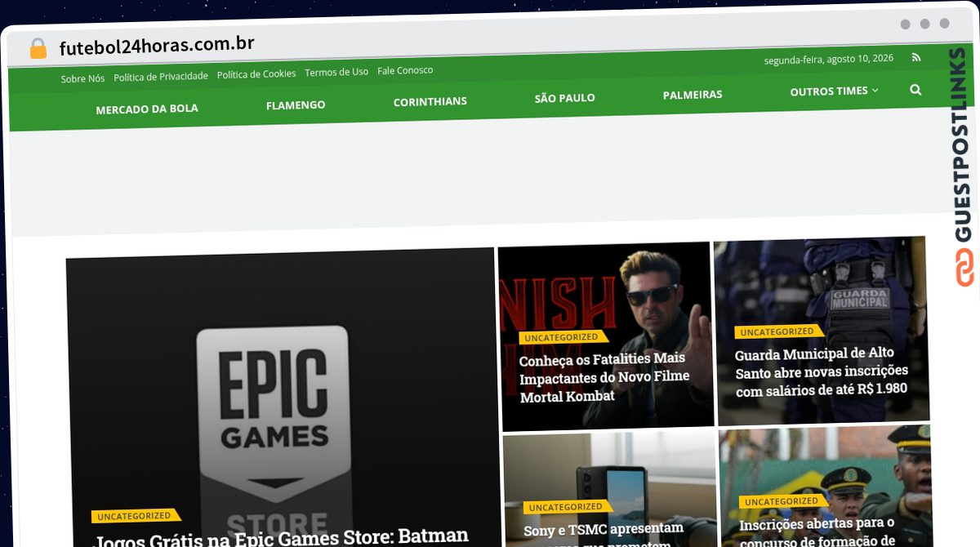Click the segunda-feira, agosto 10, 2026 date

pos(829,60)
